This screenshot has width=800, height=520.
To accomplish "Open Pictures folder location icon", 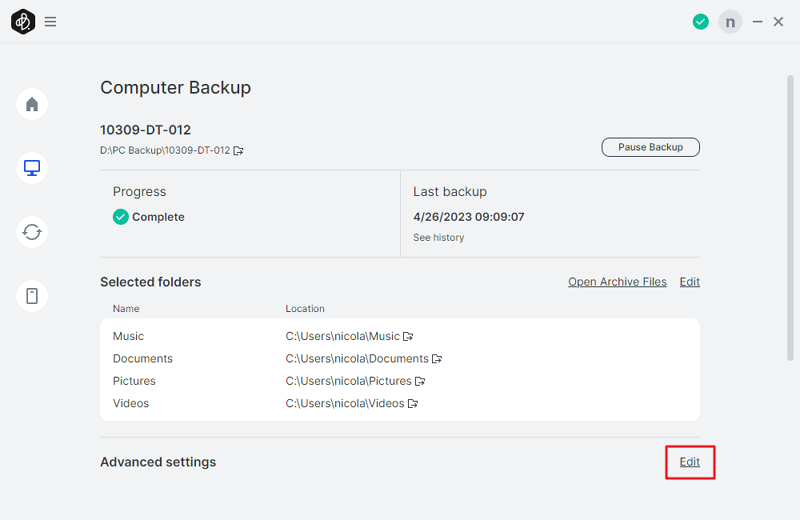I will click(420, 381).
